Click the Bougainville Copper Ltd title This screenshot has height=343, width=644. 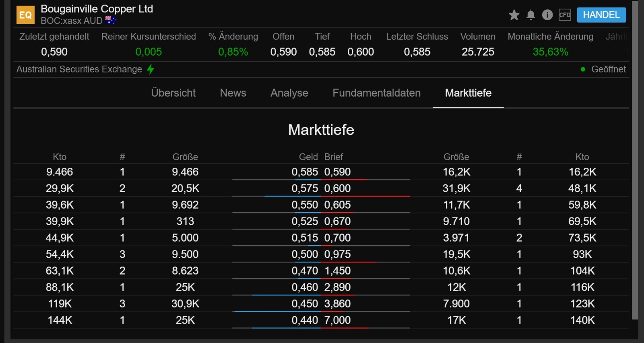click(x=97, y=9)
